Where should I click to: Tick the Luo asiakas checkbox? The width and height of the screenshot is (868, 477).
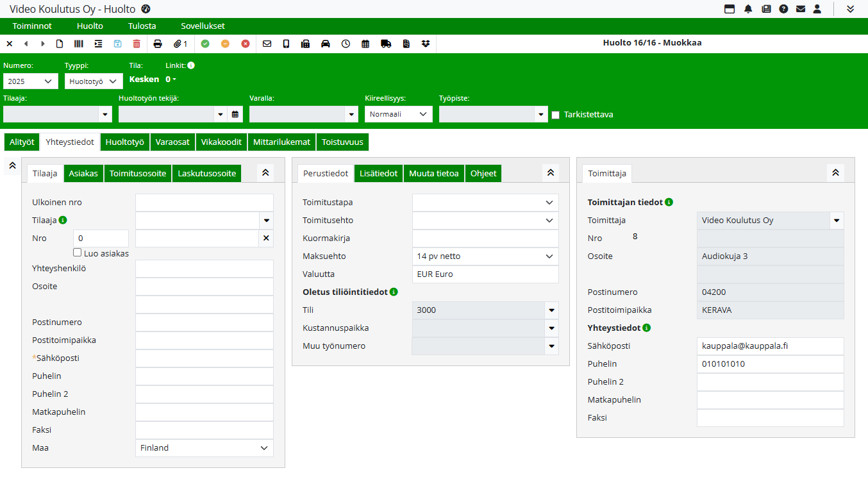coord(78,253)
